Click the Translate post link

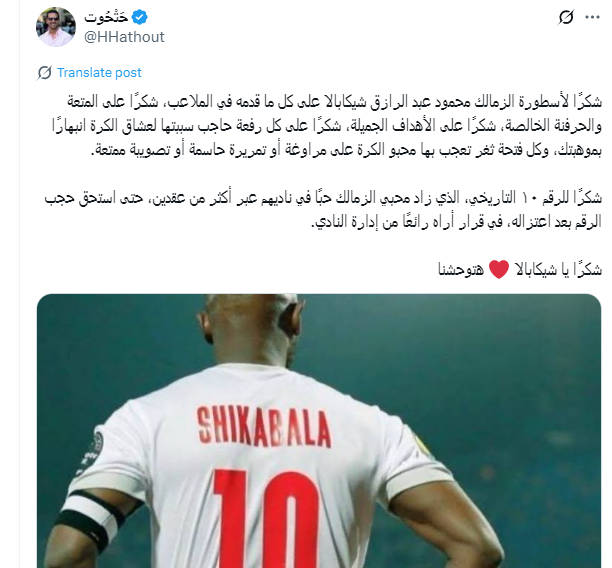[x=99, y=73]
